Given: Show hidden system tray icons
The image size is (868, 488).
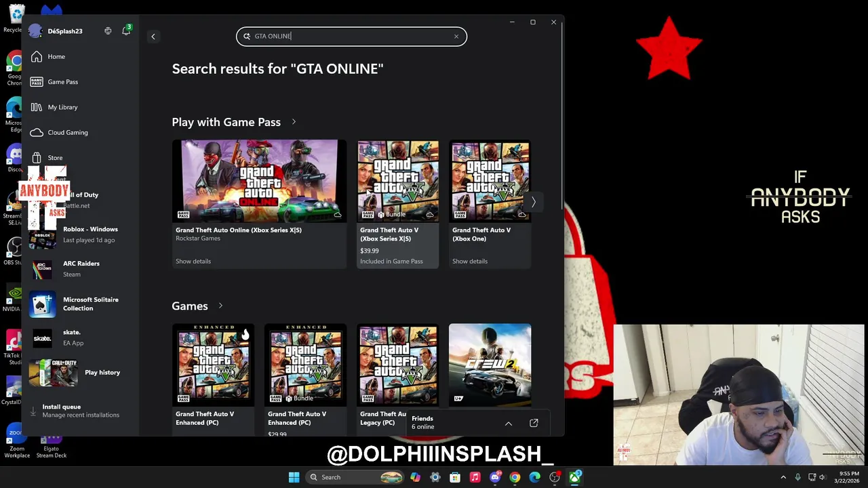Looking at the screenshot, I should (x=783, y=477).
